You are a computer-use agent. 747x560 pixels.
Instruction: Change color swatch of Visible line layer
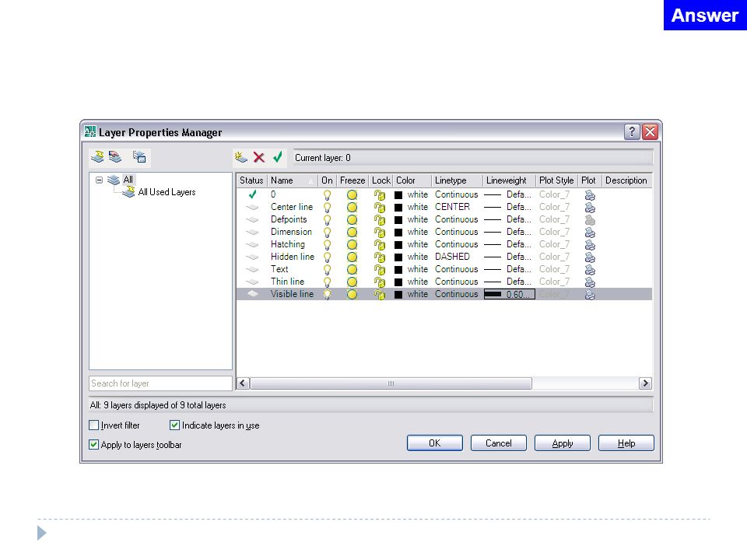[398, 294]
